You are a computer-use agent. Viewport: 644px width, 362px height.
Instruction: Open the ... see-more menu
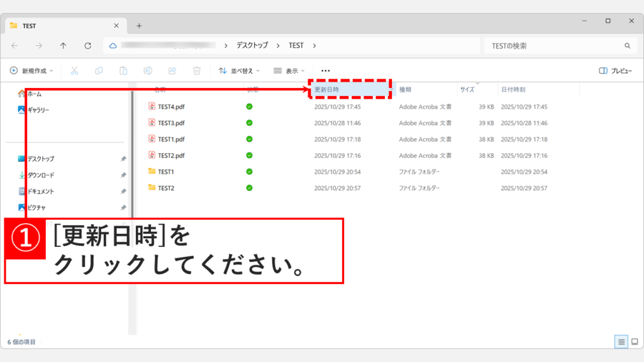(x=325, y=70)
